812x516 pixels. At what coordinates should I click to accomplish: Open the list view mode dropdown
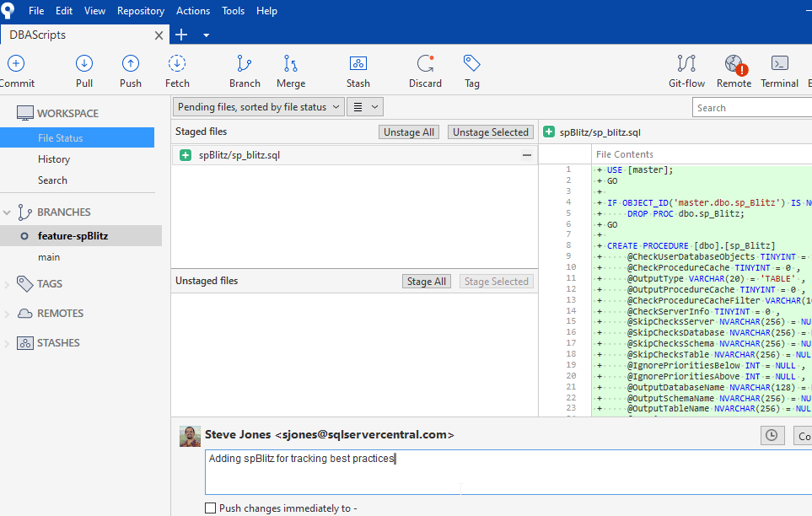[365, 107]
